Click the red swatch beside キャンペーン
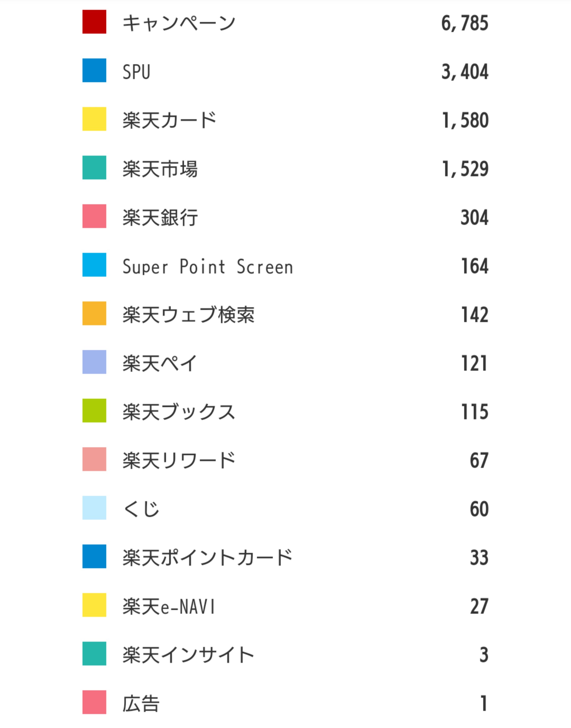 point(94,22)
